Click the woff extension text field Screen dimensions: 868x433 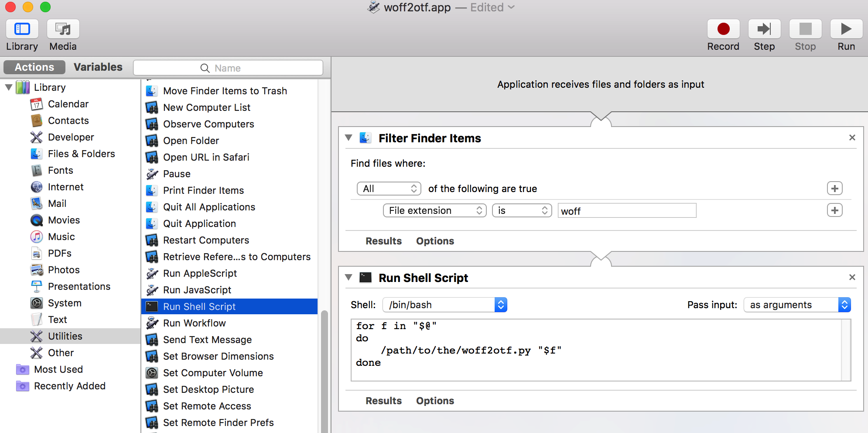[627, 211]
